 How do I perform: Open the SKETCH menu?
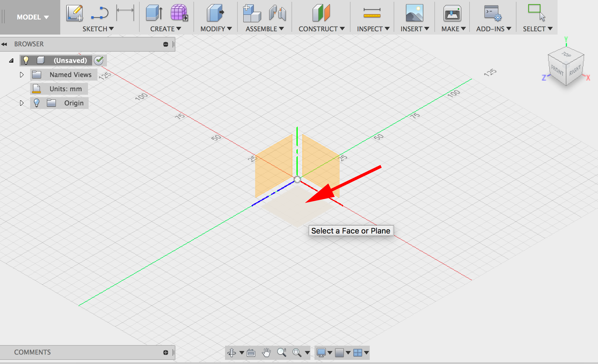pyautogui.click(x=98, y=29)
